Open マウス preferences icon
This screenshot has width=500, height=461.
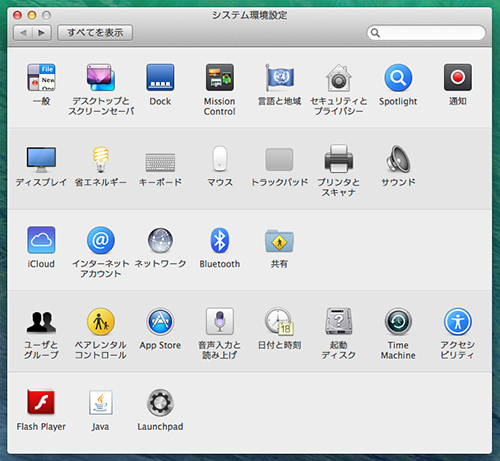[x=220, y=158]
